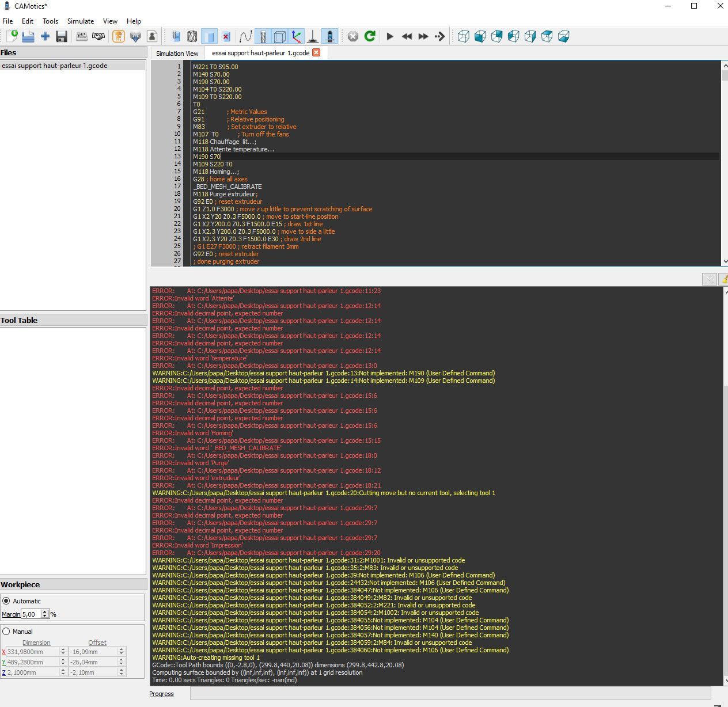Toggle the workpiece bounds box icon
Image resolution: width=728 pixels, height=707 pixels.
279,36
